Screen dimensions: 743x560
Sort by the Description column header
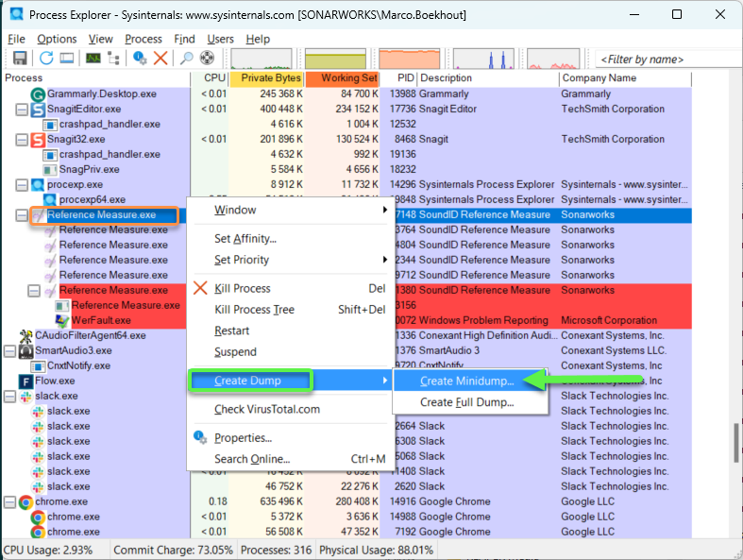coord(488,78)
